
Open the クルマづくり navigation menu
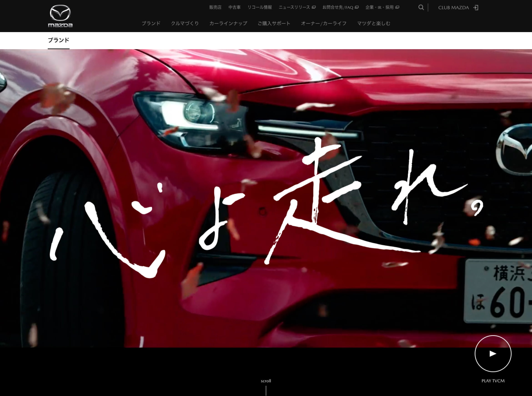pos(185,23)
